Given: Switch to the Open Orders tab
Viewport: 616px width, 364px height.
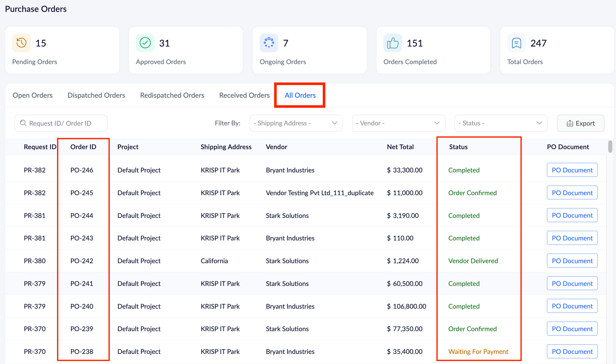Looking at the screenshot, I should pyautogui.click(x=33, y=95).
